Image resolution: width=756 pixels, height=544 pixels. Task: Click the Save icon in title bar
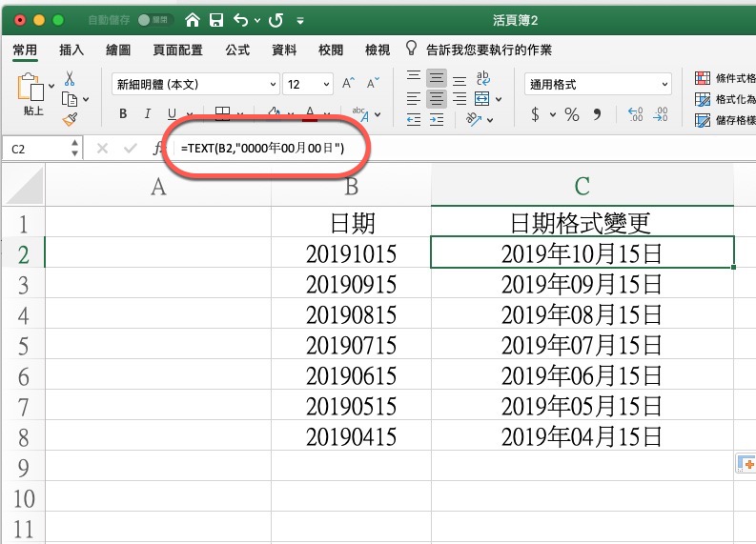pyautogui.click(x=216, y=19)
